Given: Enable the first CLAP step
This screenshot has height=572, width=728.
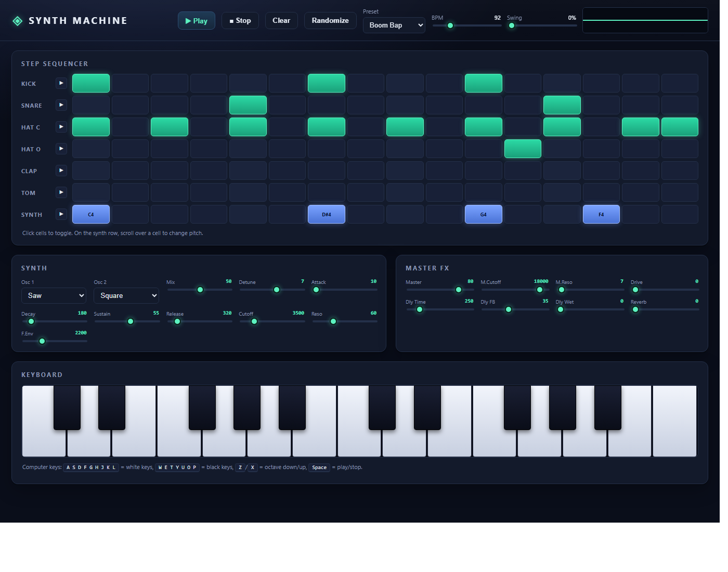Looking at the screenshot, I should (91, 171).
